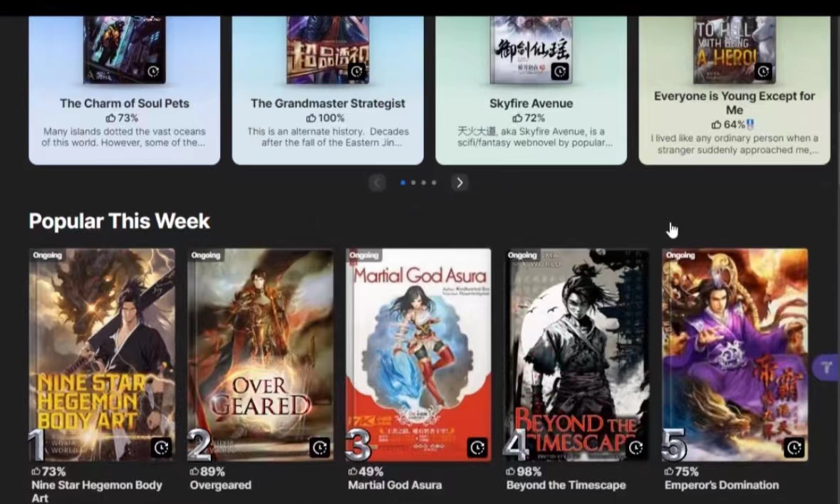Open the Everyone is Young Except for Me title

coord(735,103)
